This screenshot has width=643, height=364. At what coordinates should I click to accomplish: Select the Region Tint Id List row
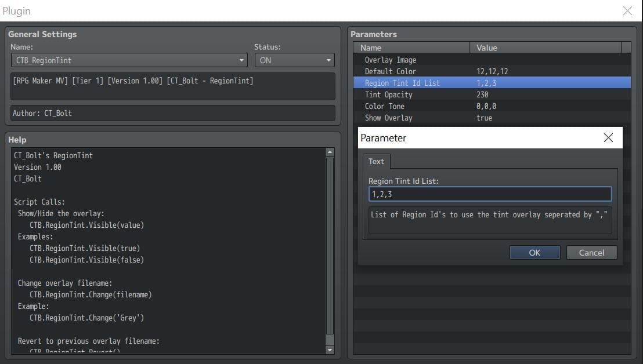(492, 83)
